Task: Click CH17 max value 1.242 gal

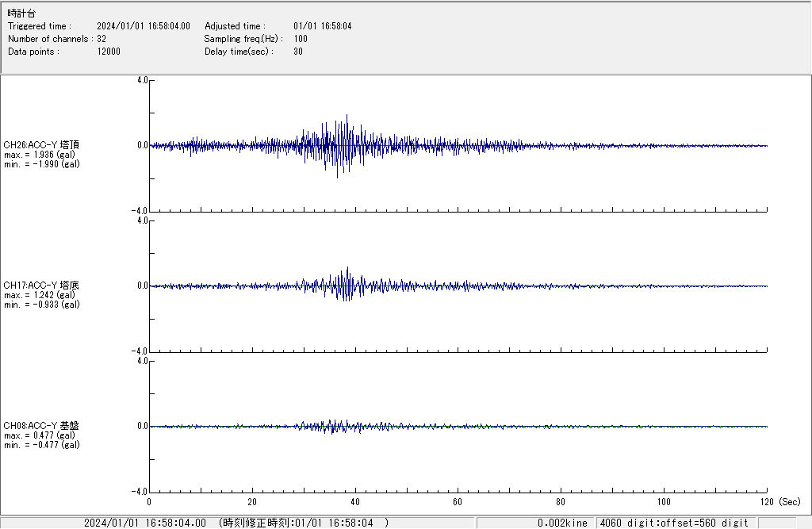Action: [x=40, y=295]
